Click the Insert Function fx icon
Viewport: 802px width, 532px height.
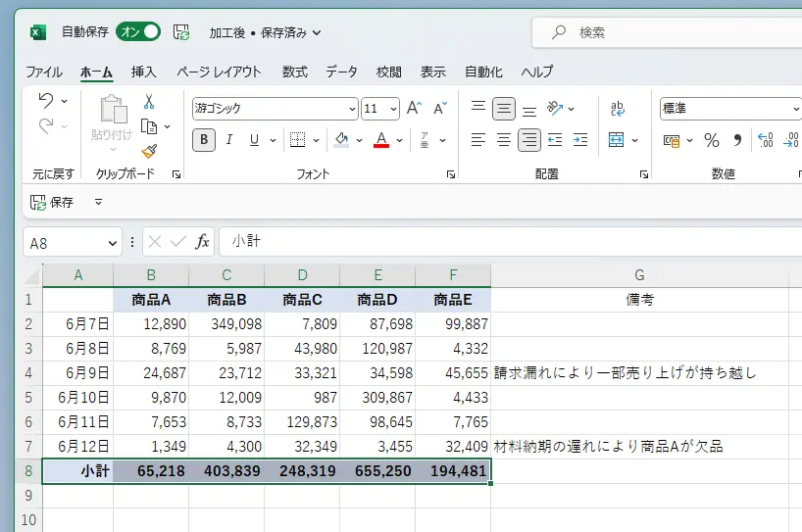click(x=203, y=242)
